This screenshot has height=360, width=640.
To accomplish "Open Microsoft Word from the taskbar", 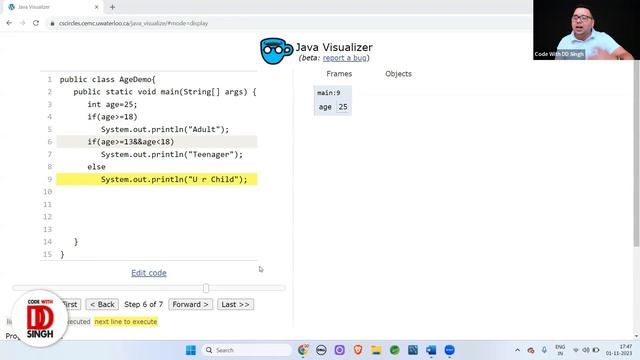I will click(x=431, y=350).
